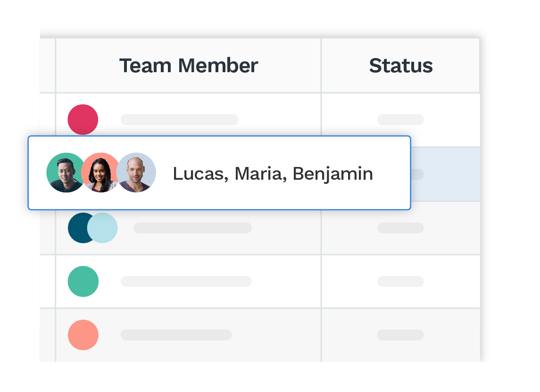
Task: Click the name placeholder beside the salmon avatar
Action: pyautogui.click(x=176, y=335)
